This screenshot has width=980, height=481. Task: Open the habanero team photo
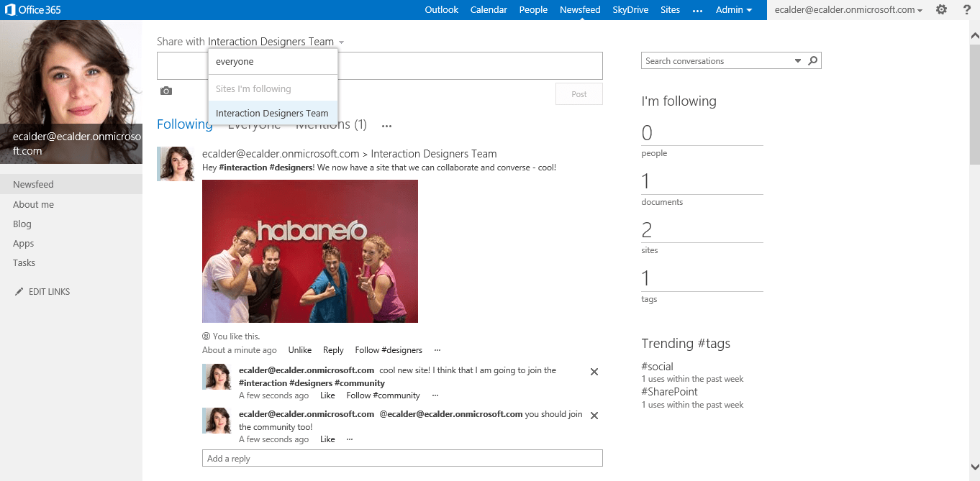coord(310,251)
